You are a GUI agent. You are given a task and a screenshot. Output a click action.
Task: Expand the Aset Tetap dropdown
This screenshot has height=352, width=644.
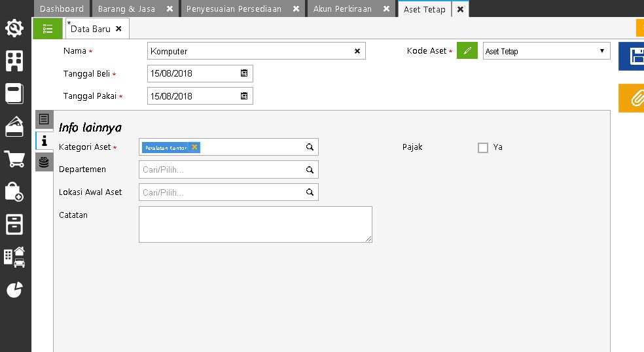(x=601, y=51)
